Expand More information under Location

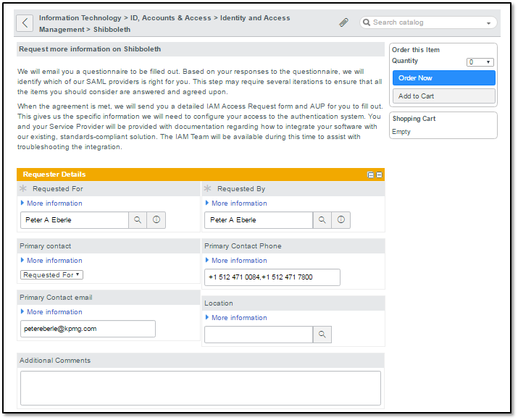(239, 318)
